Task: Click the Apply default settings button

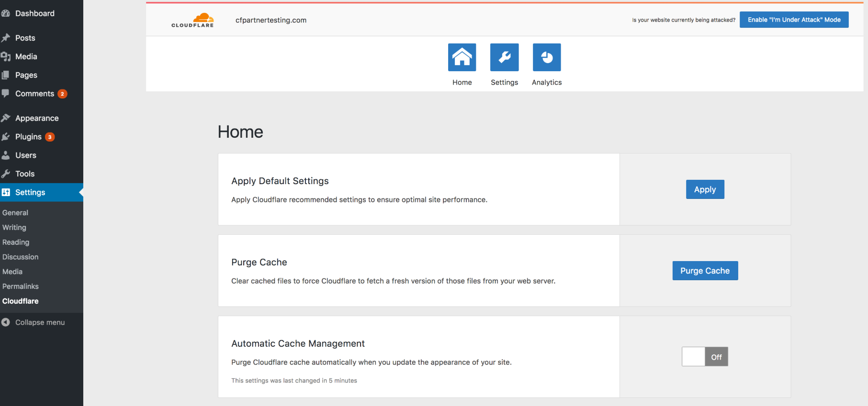Action: [x=705, y=189]
